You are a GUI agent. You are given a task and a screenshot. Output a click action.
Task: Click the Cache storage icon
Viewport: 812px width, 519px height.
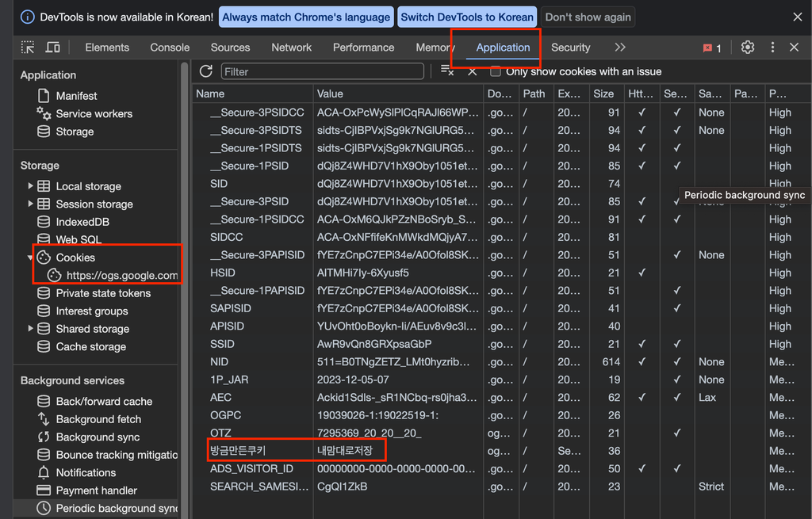(44, 347)
